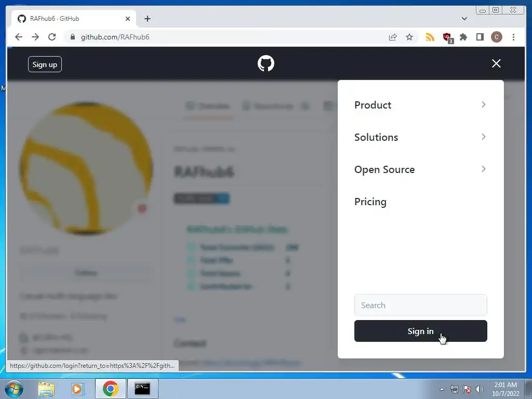The height and width of the screenshot is (399, 532).
Task: Click the volume speaker tray icon
Action: [x=480, y=389]
